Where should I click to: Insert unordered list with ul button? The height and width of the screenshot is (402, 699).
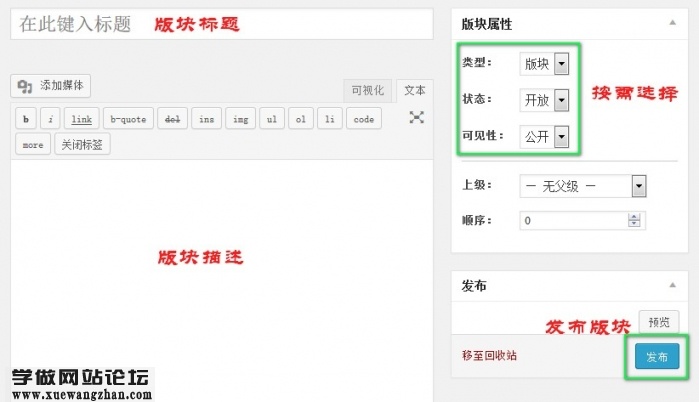[272, 119]
